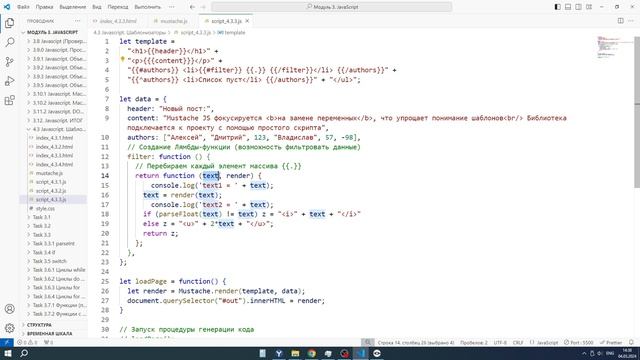Open the Файл menu
The width and height of the screenshot is (640, 360).
pyautogui.click(x=23, y=7)
